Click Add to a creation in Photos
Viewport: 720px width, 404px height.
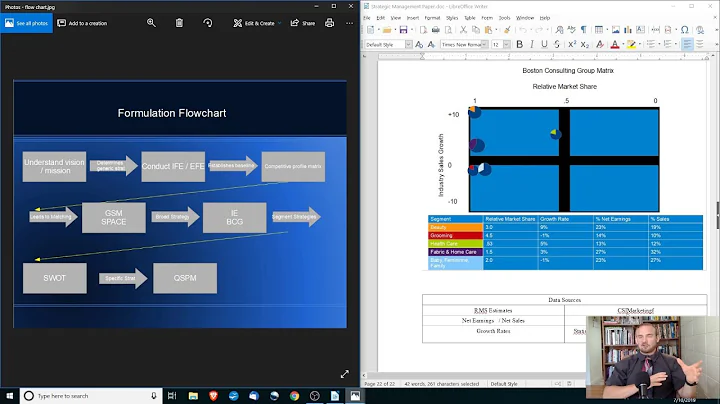tap(82, 23)
